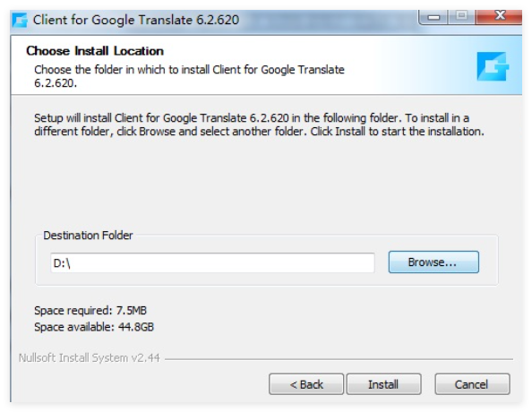Screen dimensions: 532x412
Task: Click the horizontal separator line beside Nullsoft text
Action: (x=339, y=359)
